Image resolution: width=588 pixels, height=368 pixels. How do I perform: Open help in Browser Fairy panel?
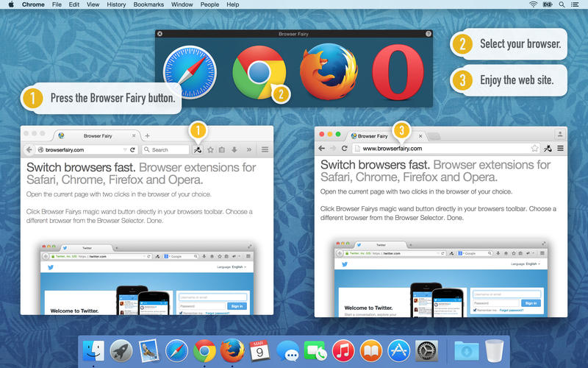pyautogui.click(x=429, y=34)
